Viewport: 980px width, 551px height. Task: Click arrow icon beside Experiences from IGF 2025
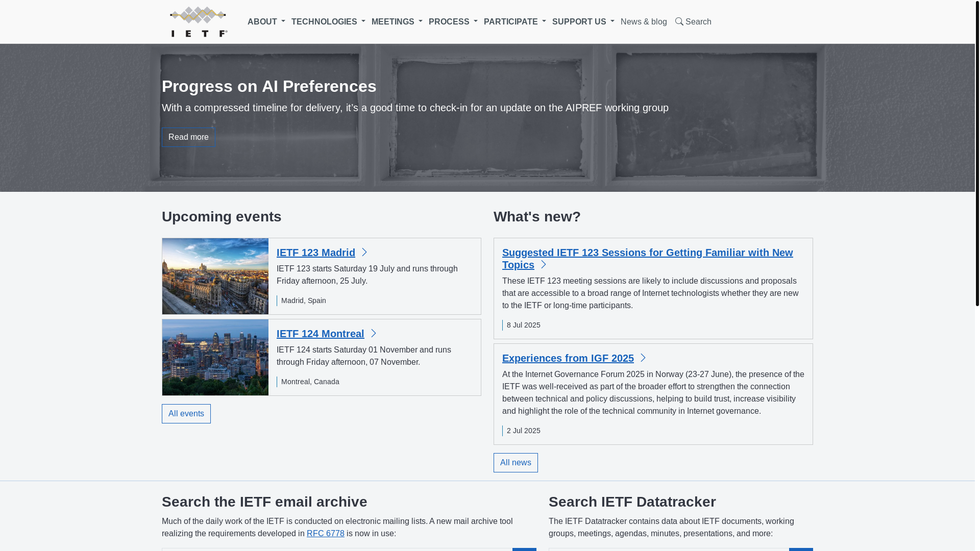(x=643, y=358)
